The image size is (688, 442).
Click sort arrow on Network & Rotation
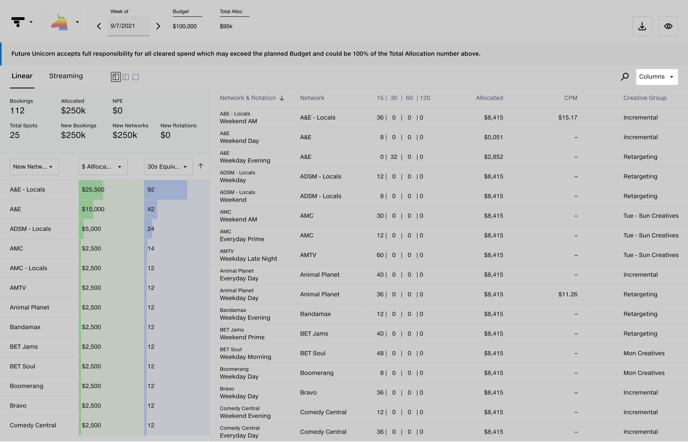[x=282, y=98]
